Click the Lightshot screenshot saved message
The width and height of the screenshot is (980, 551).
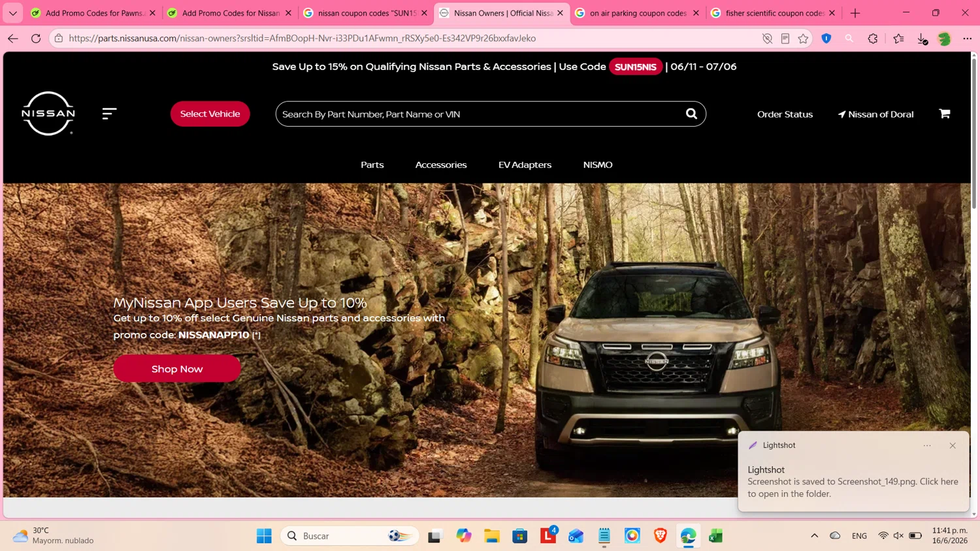pyautogui.click(x=853, y=488)
